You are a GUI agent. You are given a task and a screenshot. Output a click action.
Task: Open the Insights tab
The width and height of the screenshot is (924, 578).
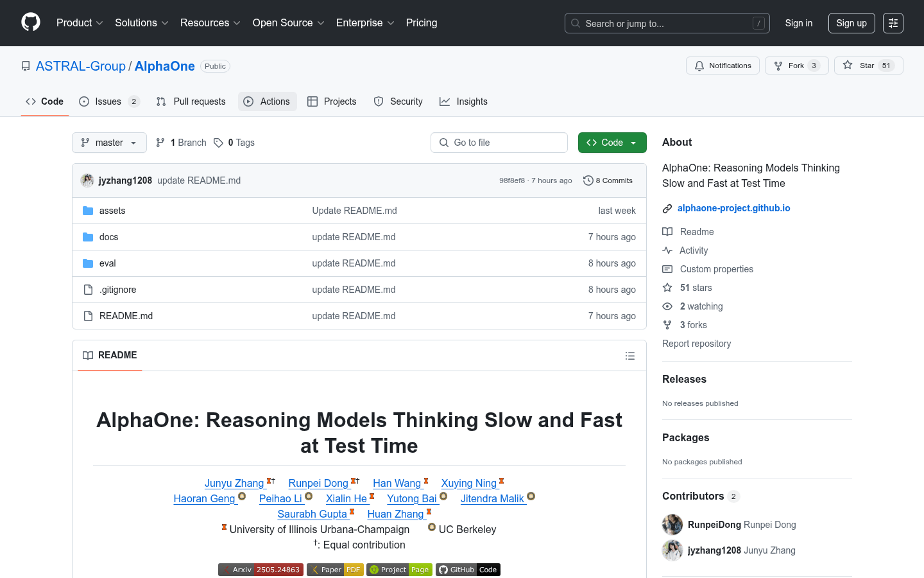click(463, 101)
